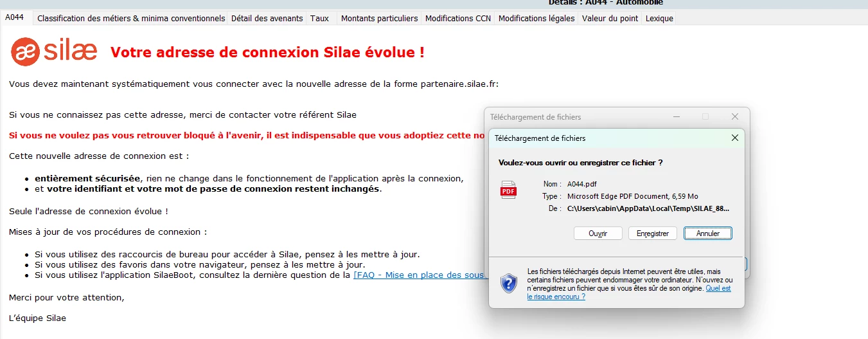
Task: Click the file name A044.pdf
Action: [582, 184]
